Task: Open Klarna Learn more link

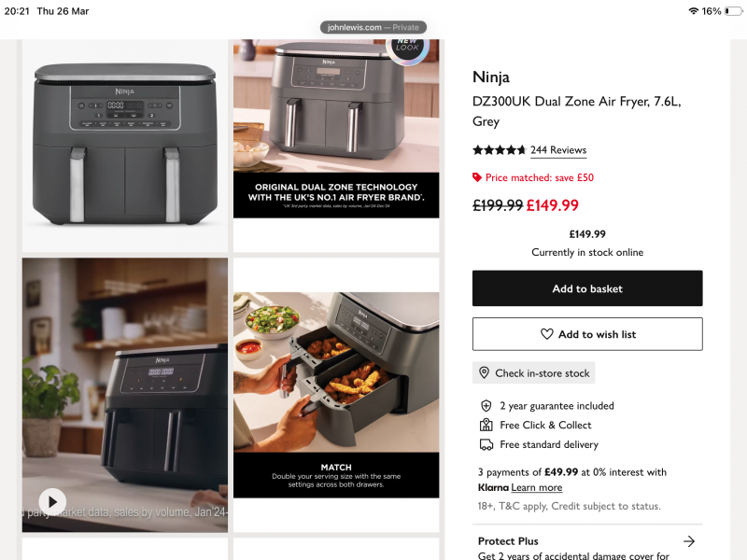Action: 536,487
